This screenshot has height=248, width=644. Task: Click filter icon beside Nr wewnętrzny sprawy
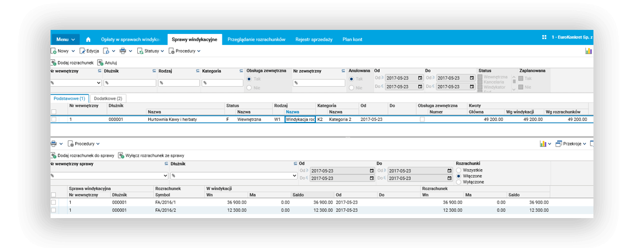pyautogui.click(x=167, y=163)
